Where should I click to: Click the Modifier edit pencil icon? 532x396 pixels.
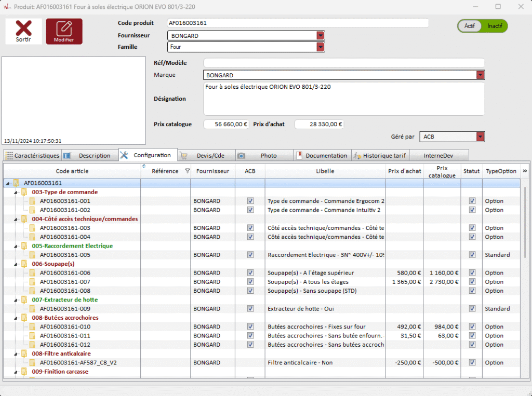pyautogui.click(x=64, y=28)
